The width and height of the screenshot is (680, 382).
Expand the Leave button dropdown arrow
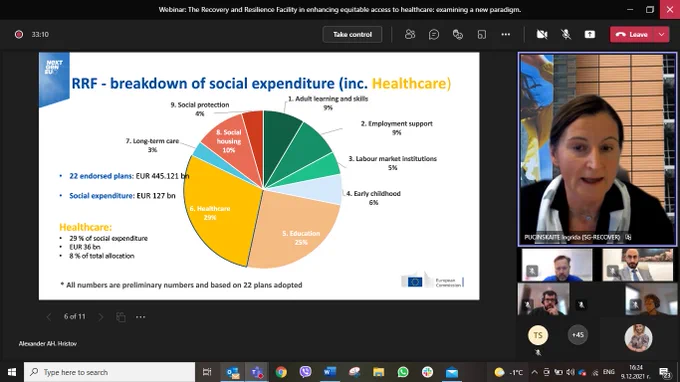pyautogui.click(x=661, y=34)
